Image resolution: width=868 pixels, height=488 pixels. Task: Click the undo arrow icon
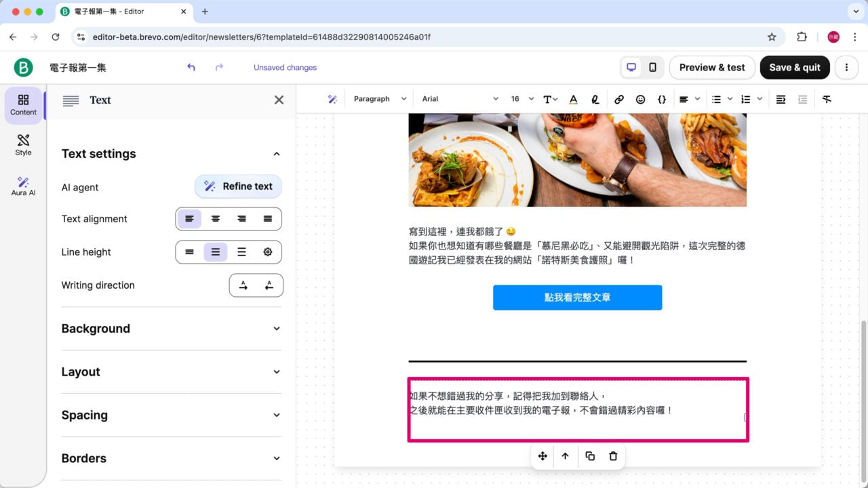[191, 67]
